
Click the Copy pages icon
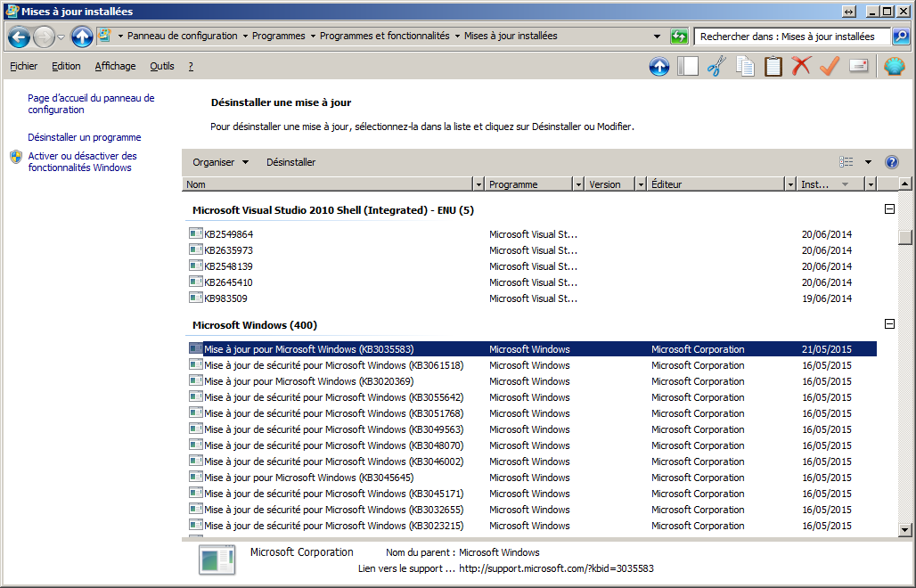click(745, 66)
